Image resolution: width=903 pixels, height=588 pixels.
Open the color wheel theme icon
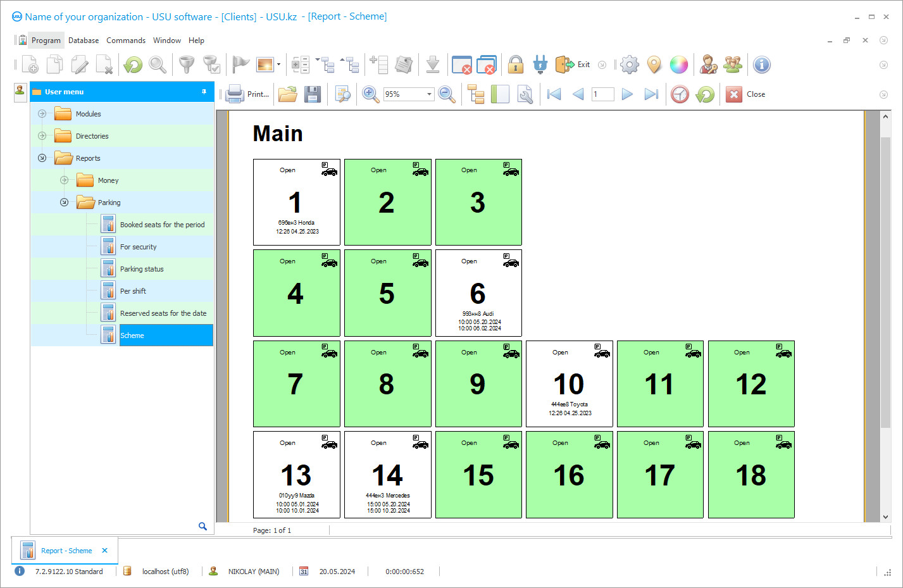[x=678, y=65]
